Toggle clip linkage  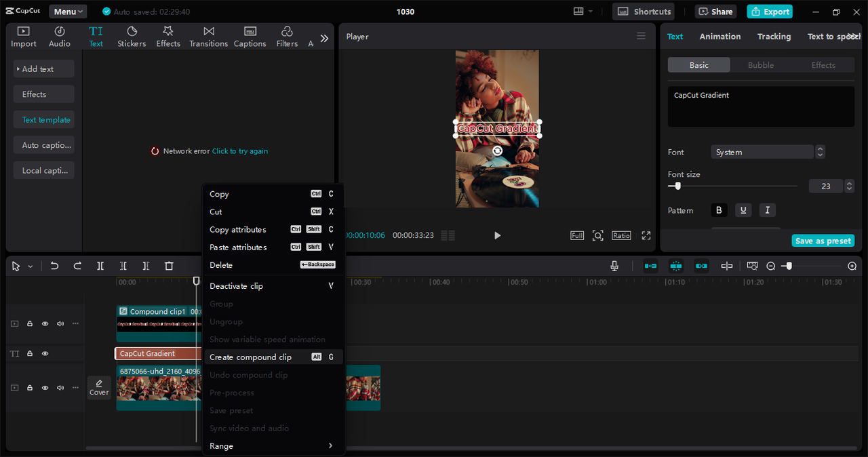coord(701,266)
